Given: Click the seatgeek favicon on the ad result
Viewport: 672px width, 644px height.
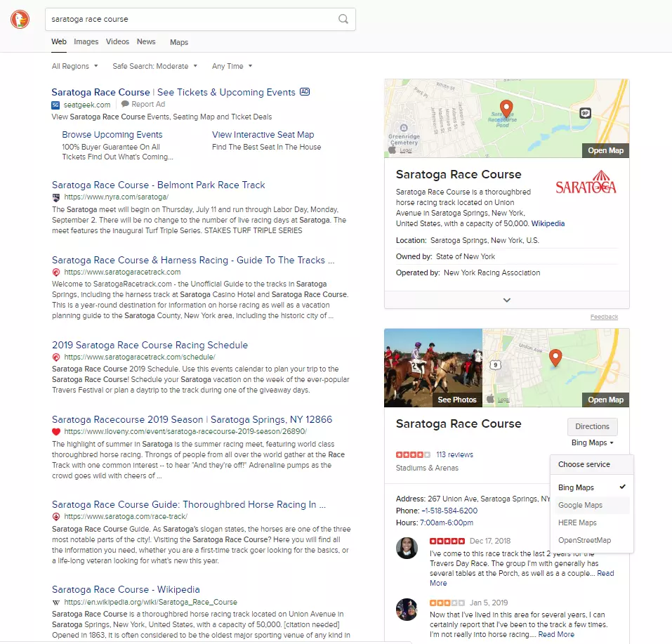Looking at the screenshot, I should [x=55, y=105].
